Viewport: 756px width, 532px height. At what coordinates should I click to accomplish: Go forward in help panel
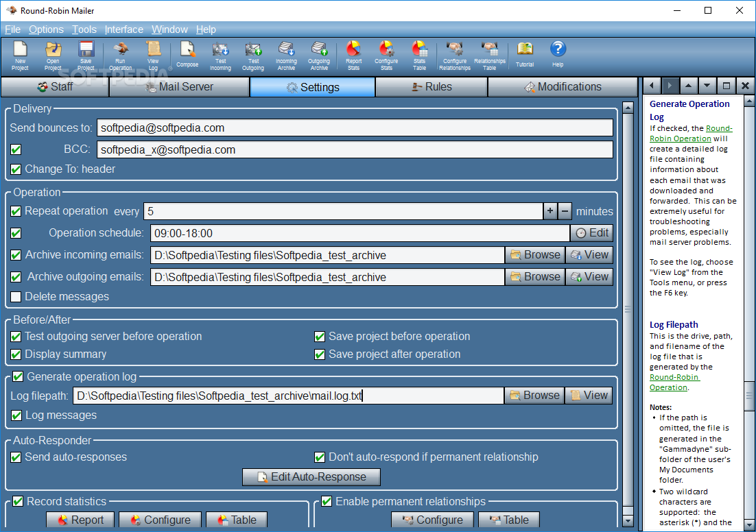click(670, 86)
